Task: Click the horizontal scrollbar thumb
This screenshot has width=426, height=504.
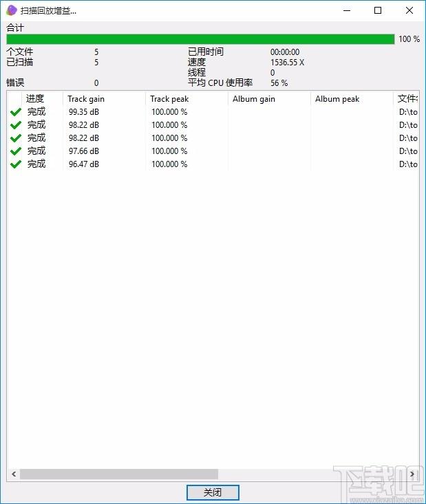Action: pos(118,474)
